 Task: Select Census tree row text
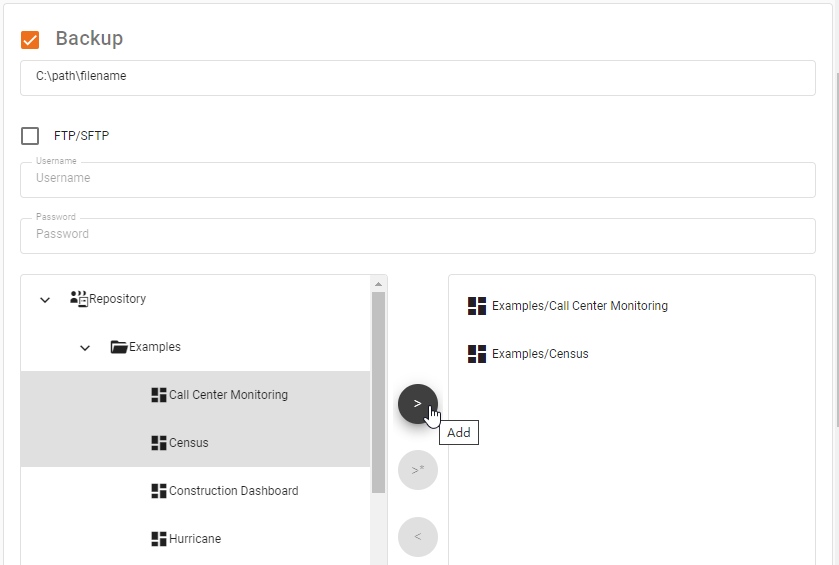click(189, 443)
